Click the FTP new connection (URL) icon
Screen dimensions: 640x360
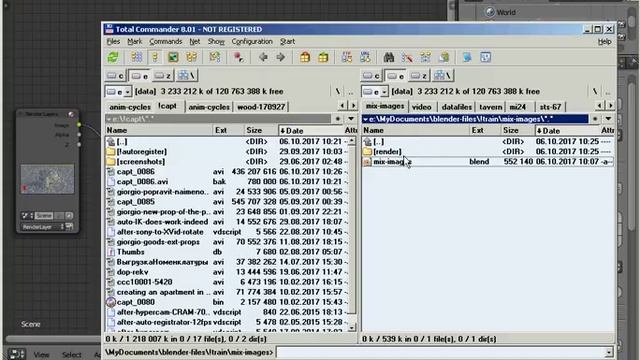click(x=365, y=57)
